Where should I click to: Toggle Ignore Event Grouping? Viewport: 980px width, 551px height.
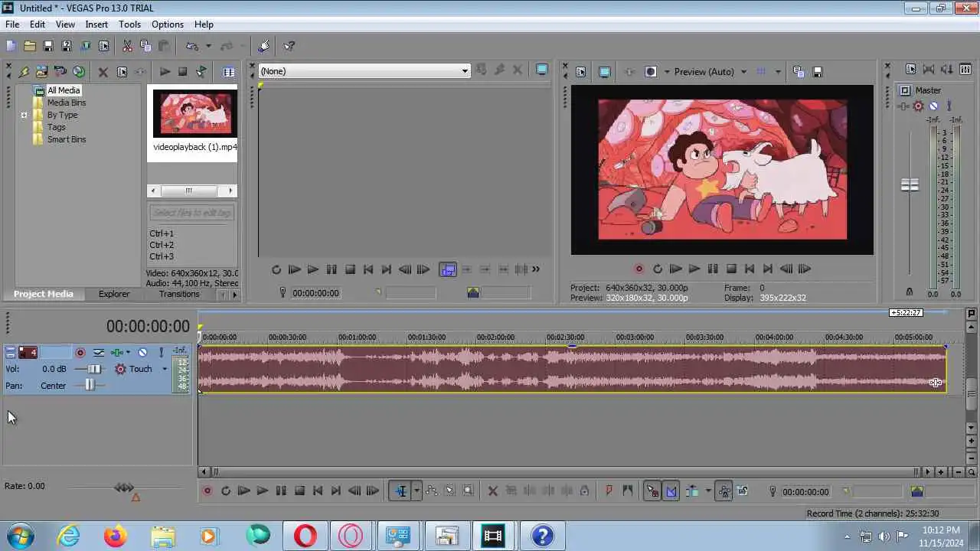point(742,491)
